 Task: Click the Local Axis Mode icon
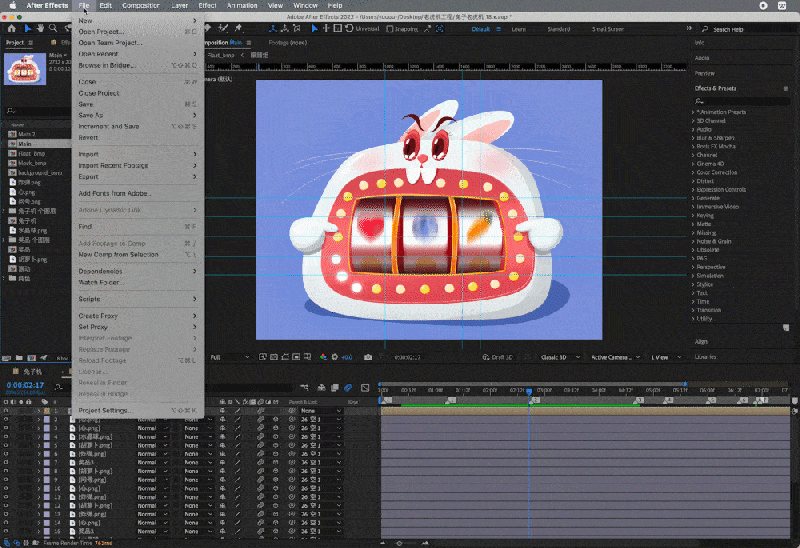pos(272,29)
